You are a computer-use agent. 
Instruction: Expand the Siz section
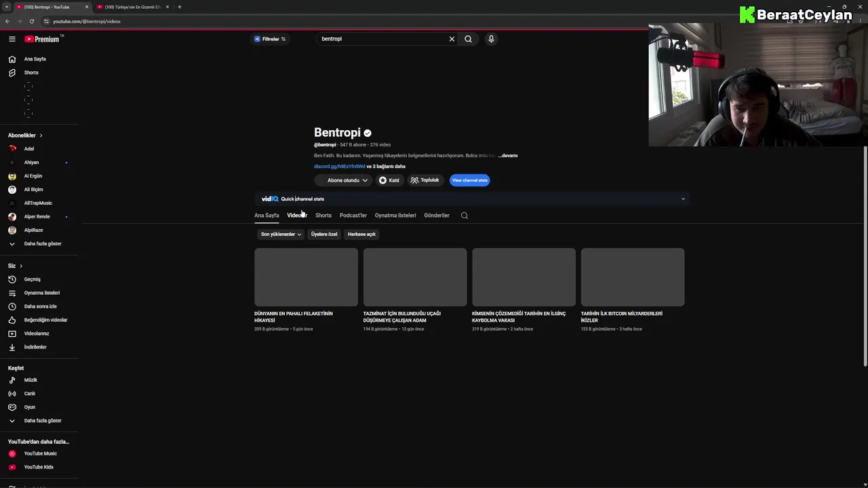point(15,266)
